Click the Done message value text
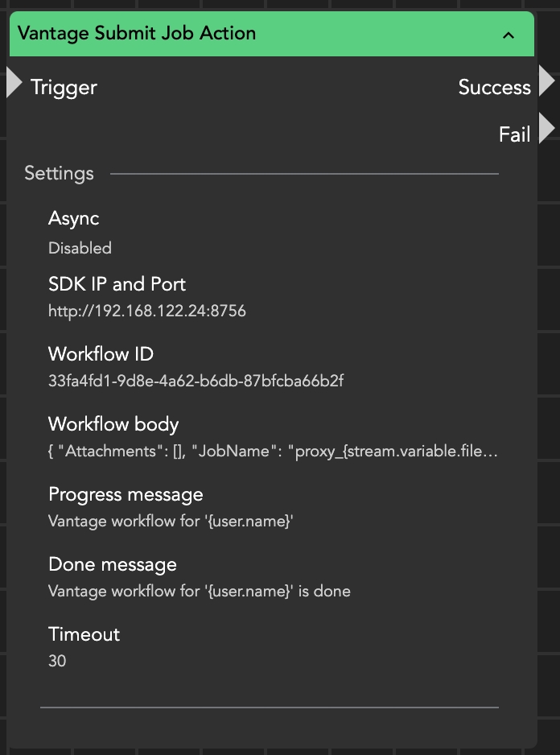560x755 pixels. pos(199,591)
